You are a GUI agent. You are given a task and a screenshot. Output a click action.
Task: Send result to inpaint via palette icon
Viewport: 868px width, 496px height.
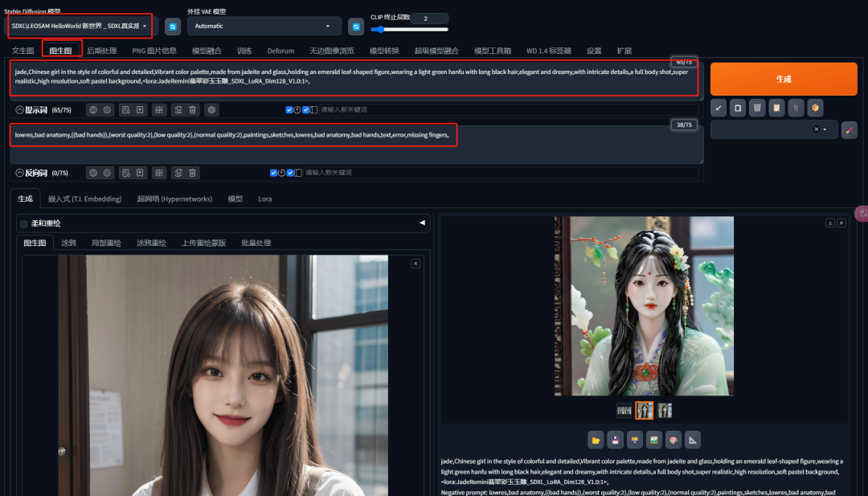(673, 440)
